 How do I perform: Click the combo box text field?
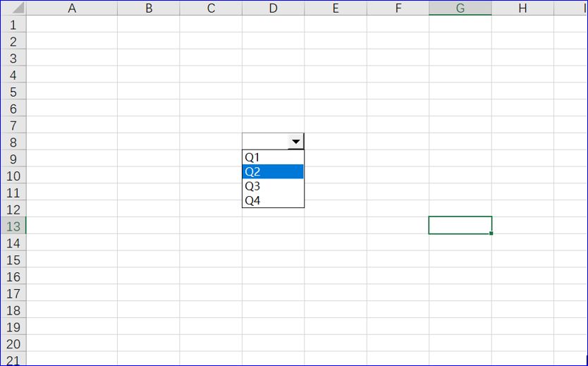point(265,141)
